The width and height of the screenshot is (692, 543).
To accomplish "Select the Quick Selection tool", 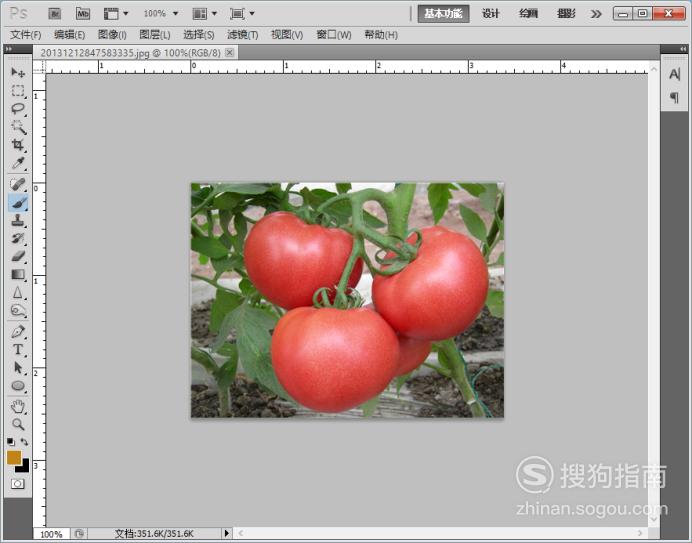I will tap(18, 127).
